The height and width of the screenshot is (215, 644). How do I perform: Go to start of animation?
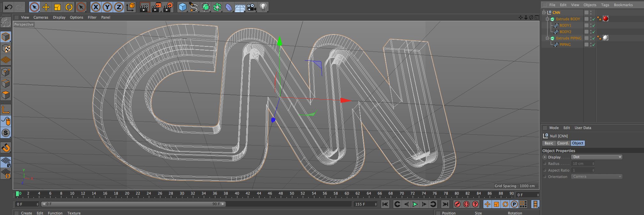click(x=385, y=204)
